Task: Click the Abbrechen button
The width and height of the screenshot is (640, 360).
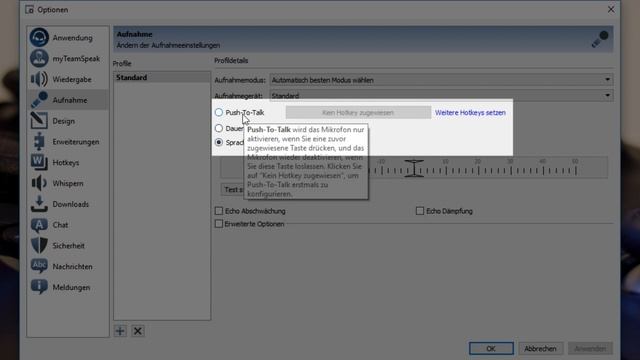Action: click(x=540, y=349)
